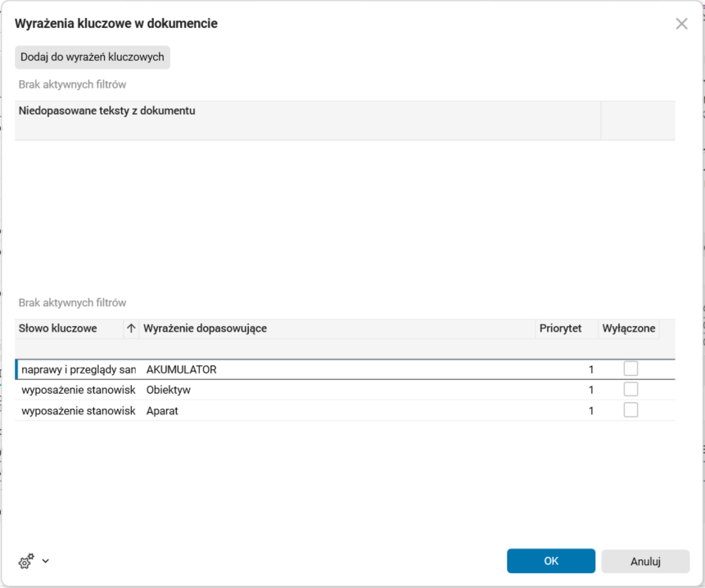Select the Aparat expression row
The image size is (705, 588).
246,410
